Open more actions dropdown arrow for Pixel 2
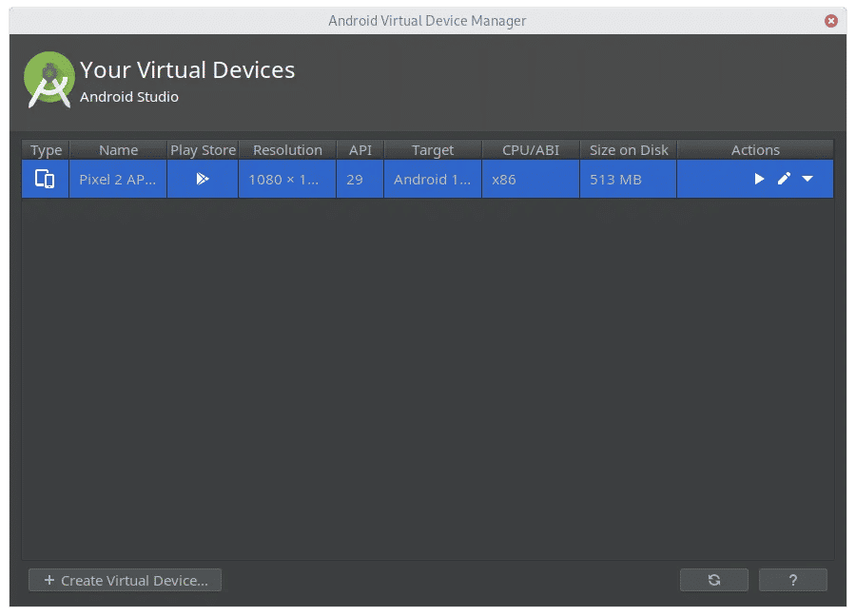Viewport: 856px width, 616px height. [807, 179]
